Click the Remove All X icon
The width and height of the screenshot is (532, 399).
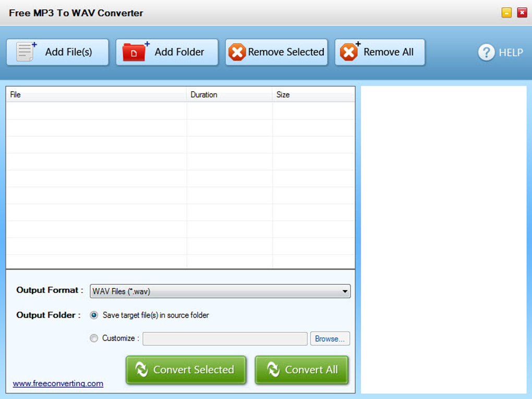pyautogui.click(x=349, y=52)
